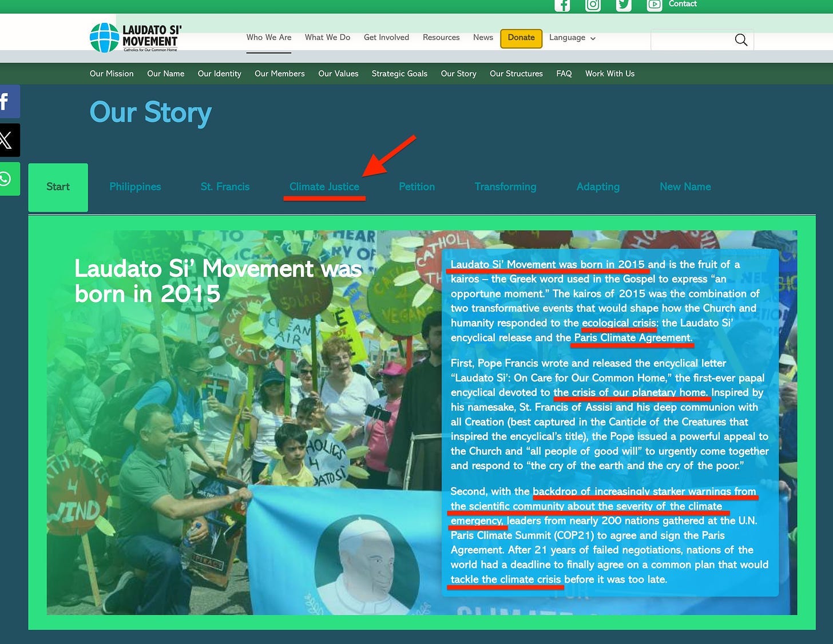Go to Our Members page
Screen dimensions: 833x644
point(280,74)
